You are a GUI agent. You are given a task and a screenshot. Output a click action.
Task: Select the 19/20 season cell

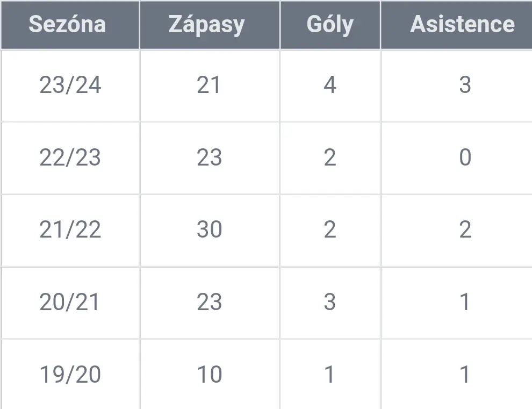[70, 375]
